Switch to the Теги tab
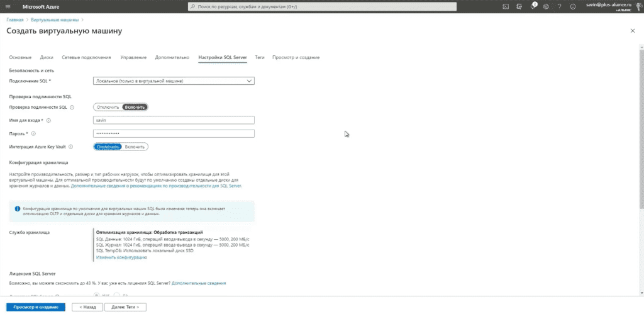This screenshot has width=644, height=319. tap(260, 57)
